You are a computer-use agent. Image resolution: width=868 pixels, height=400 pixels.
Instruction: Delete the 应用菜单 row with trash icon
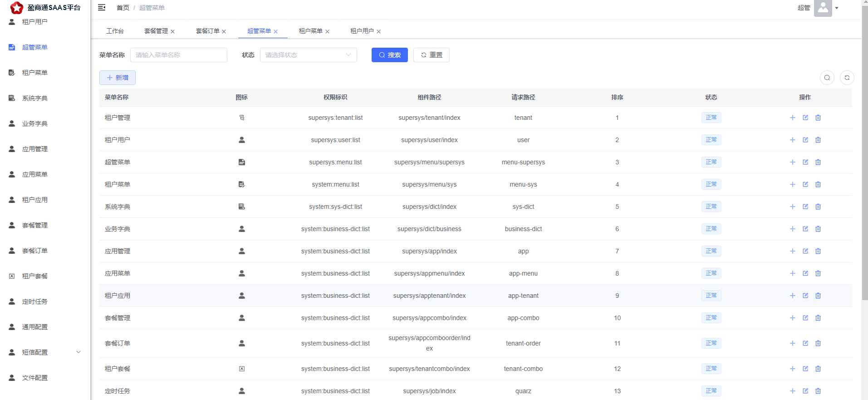tap(818, 273)
